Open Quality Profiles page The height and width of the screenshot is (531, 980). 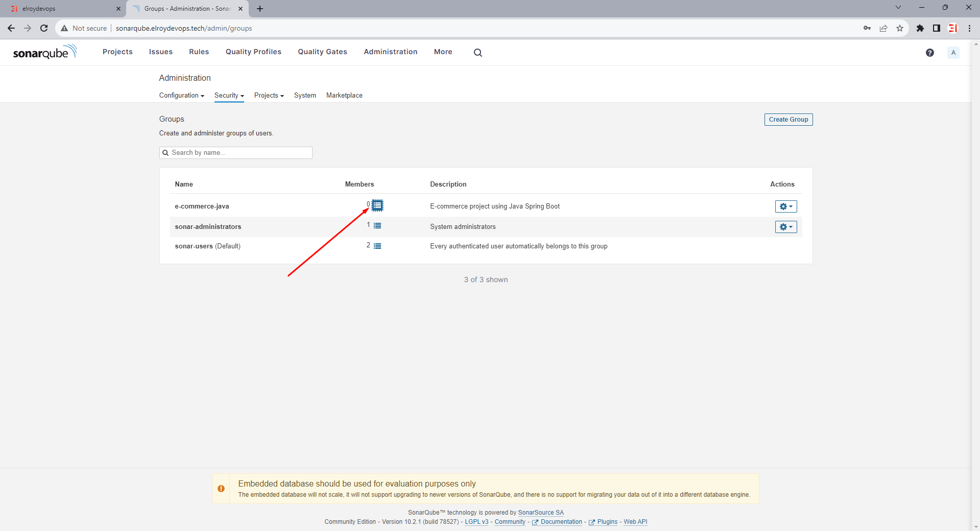tap(253, 52)
